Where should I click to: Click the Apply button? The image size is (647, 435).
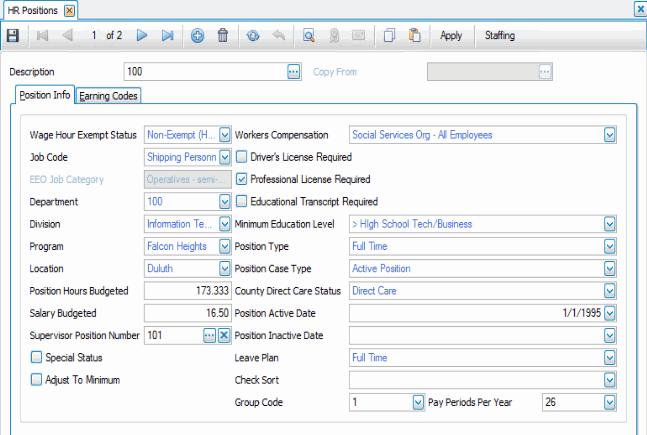click(451, 36)
